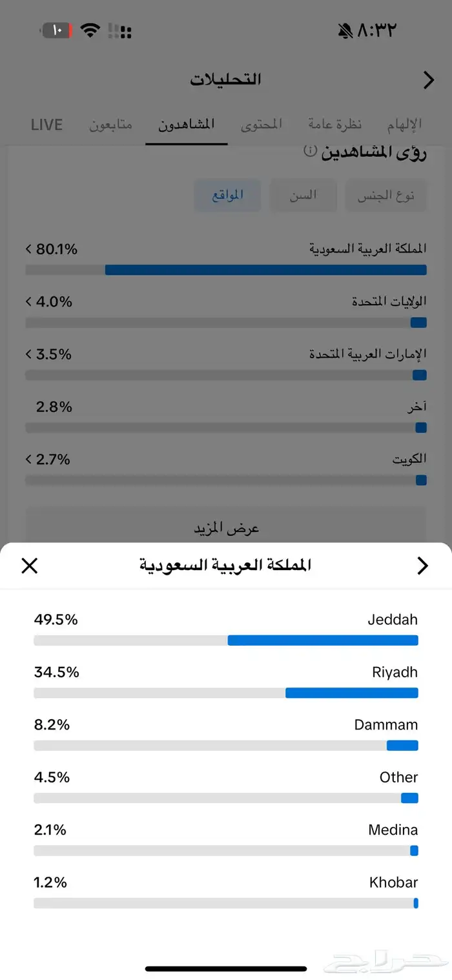The width and height of the screenshot is (452, 980).
Task: Tap the info icon next to رؤى المشاهدين
Action: pyautogui.click(x=311, y=150)
